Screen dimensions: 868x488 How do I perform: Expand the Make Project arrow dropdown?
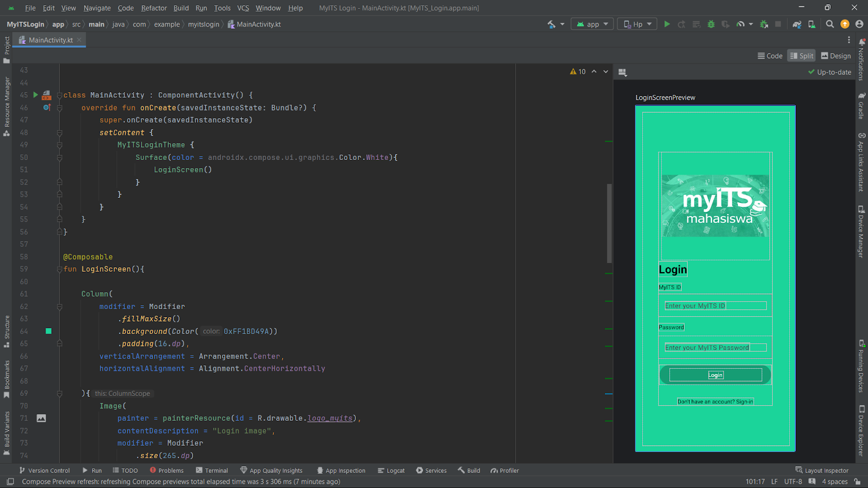click(562, 24)
